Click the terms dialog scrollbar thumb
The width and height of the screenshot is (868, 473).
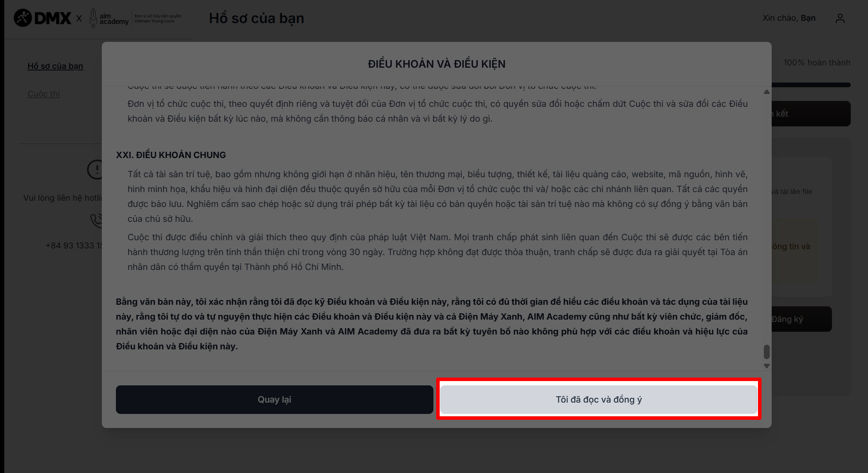coord(767,352)
